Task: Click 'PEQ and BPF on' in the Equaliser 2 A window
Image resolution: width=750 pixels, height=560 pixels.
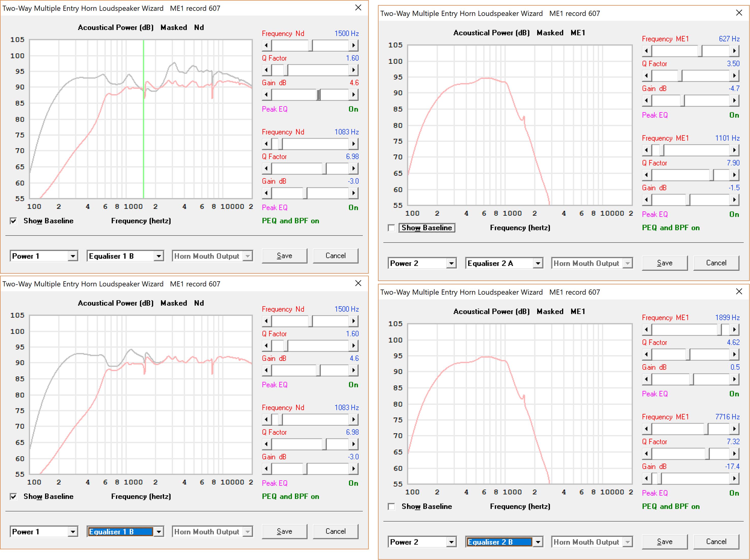Action: coord(671,228)
